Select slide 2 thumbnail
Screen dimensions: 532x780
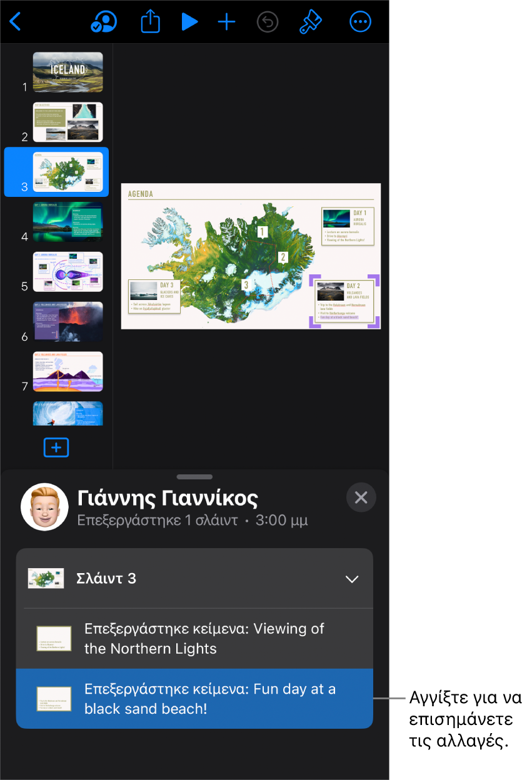[68, 122]
